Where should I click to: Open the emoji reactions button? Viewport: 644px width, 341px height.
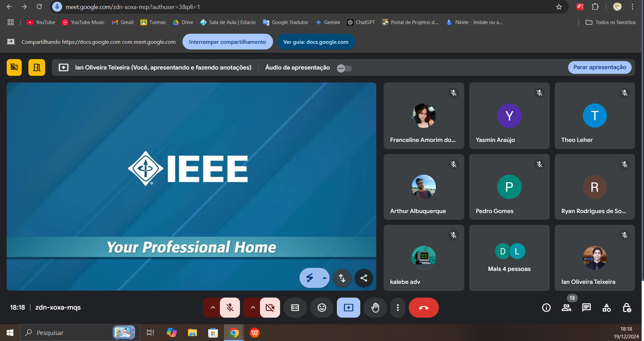[321, 308]
